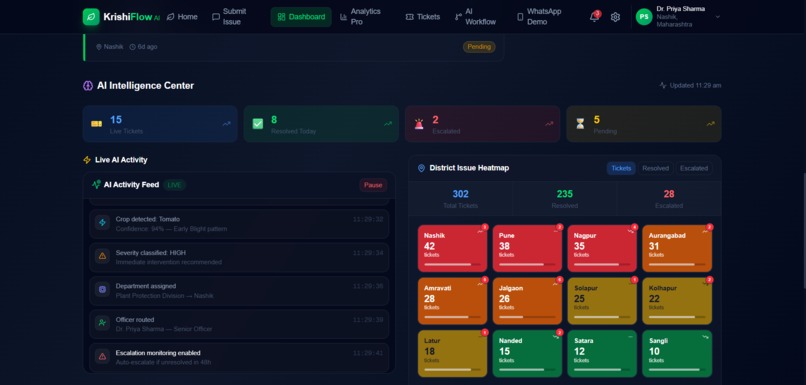Click the 302 Total Tickets stat
Viewport: 806px width, 385px height.
click(461, 198)
